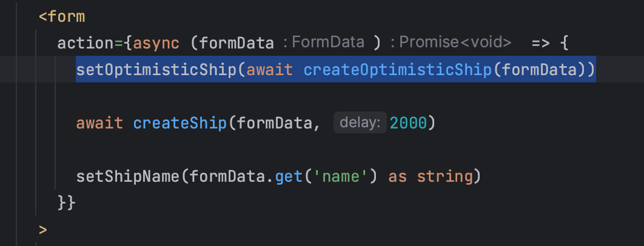Click the createOptimisticShip function name
Image resolution: width=644 pixels, height=246 pixels.
pyautogui.click(x=398, y=70)
